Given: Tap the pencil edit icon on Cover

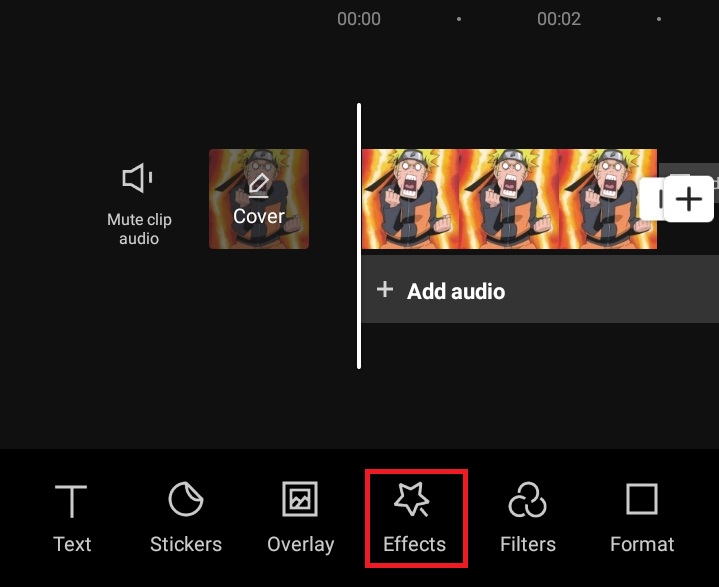Looking at the screenshot, I should pyautogui.click(x=259, y=186).
